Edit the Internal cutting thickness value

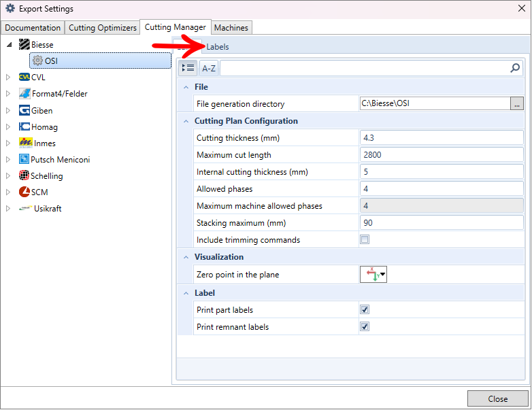442,171
